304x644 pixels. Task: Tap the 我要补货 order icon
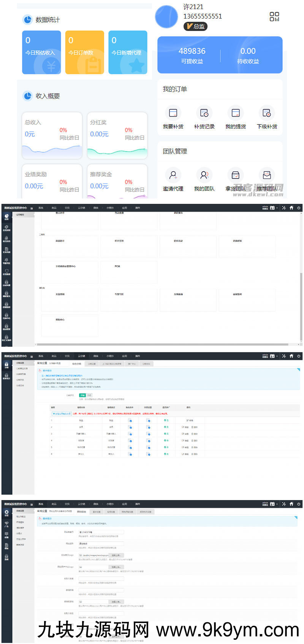(x=173, y=113)
